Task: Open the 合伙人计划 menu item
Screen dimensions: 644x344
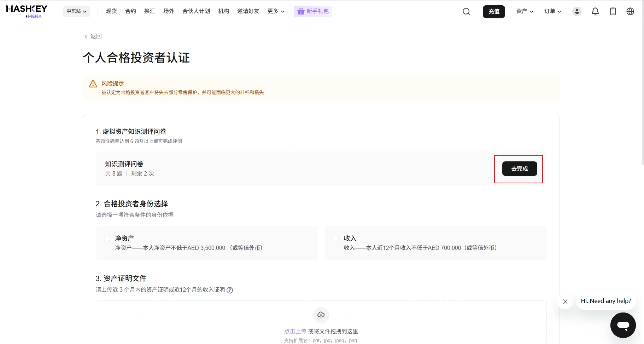Action: (196, 11)
